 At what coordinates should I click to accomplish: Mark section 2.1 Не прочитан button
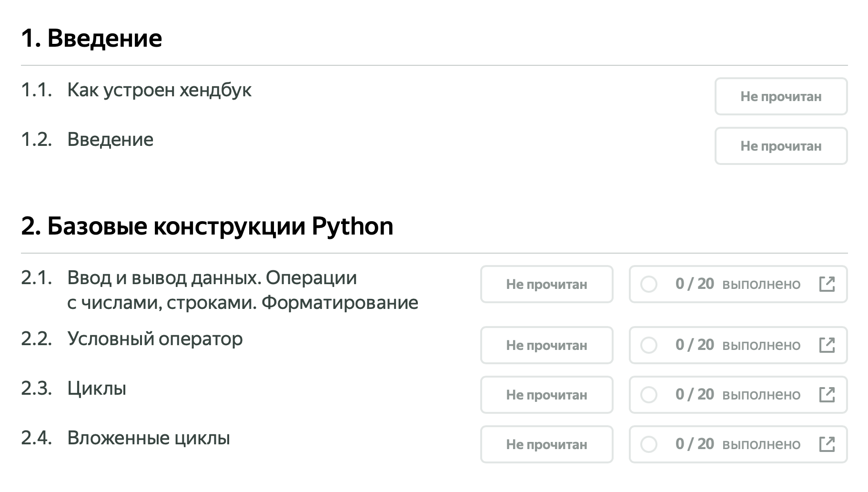pyautogui.click(x=546, y=284)
